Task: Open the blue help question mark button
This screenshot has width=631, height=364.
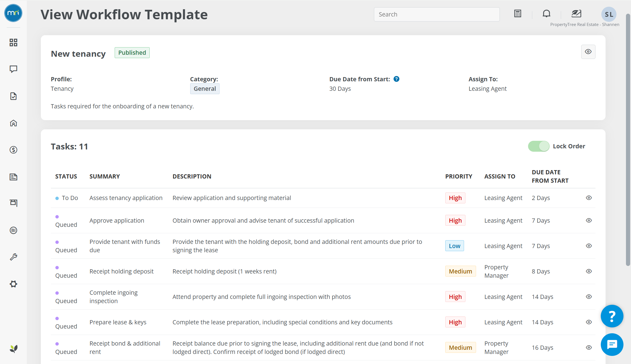Action: point(612,316)
